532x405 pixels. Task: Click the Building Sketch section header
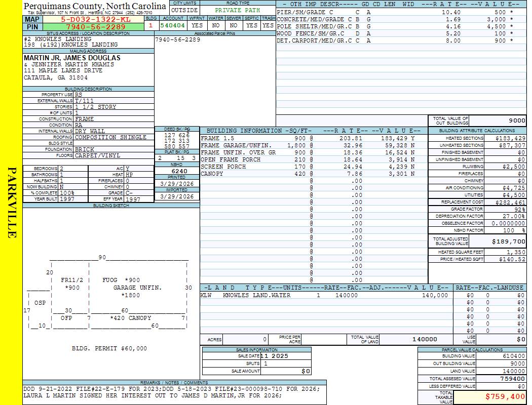pyautogui.click(x=111, y=206)
